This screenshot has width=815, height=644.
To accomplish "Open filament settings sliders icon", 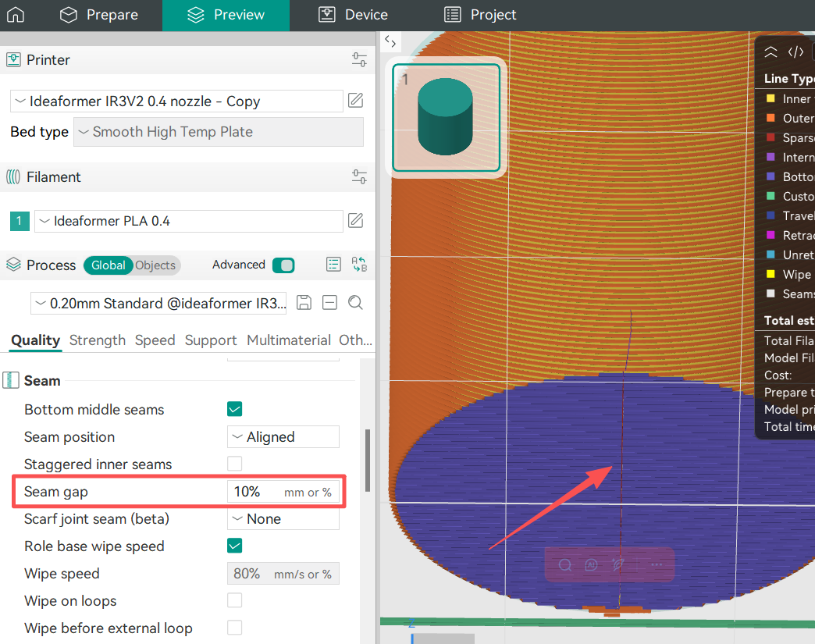I will (359, 176).
